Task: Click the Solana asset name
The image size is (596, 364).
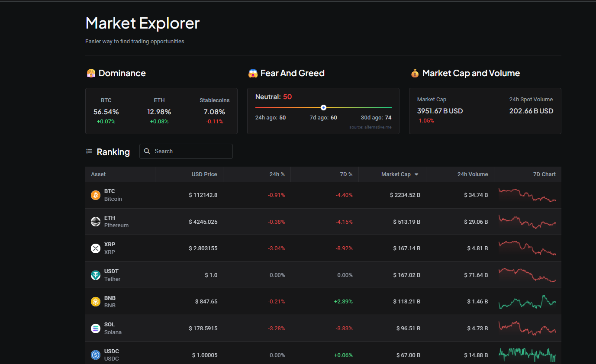Action: (113, 332)
